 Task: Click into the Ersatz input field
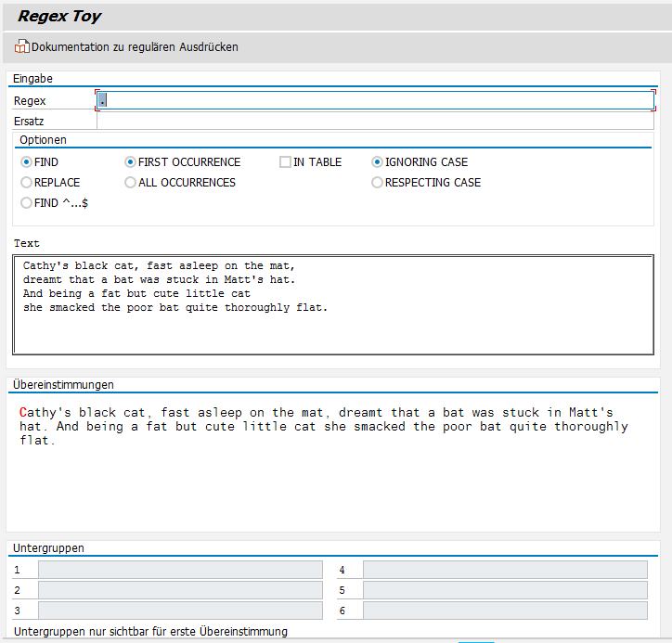[375, 122]
